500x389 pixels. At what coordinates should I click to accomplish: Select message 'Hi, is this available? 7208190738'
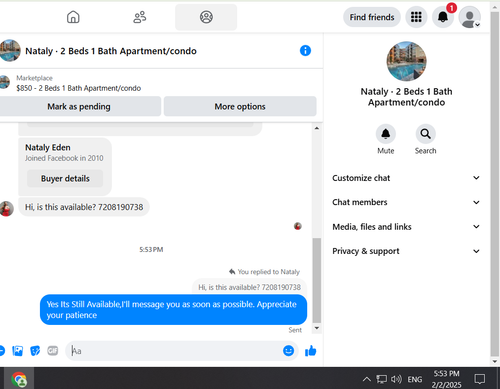[84, 207]
